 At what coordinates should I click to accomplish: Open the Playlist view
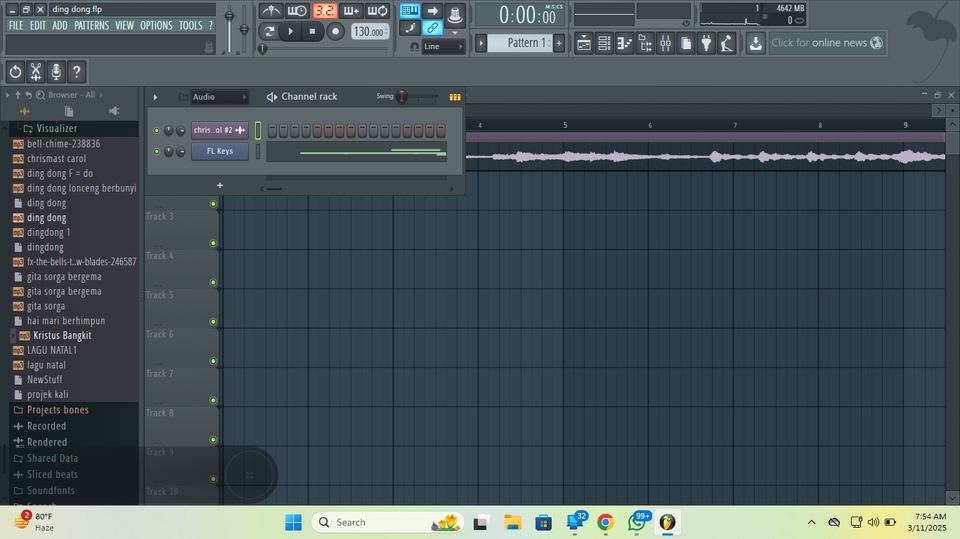coord(583,43)
